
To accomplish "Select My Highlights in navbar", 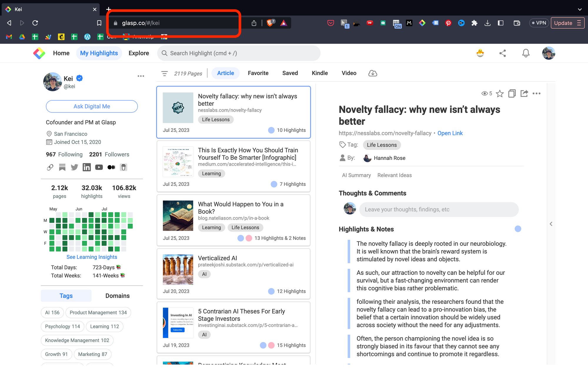I will (x=99, y=53).
